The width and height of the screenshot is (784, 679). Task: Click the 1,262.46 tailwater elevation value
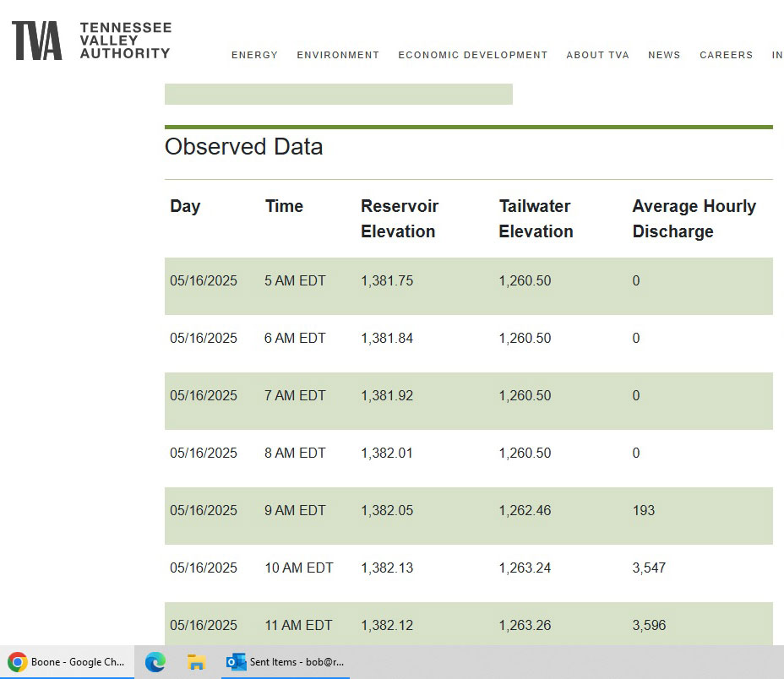point(525,511)
